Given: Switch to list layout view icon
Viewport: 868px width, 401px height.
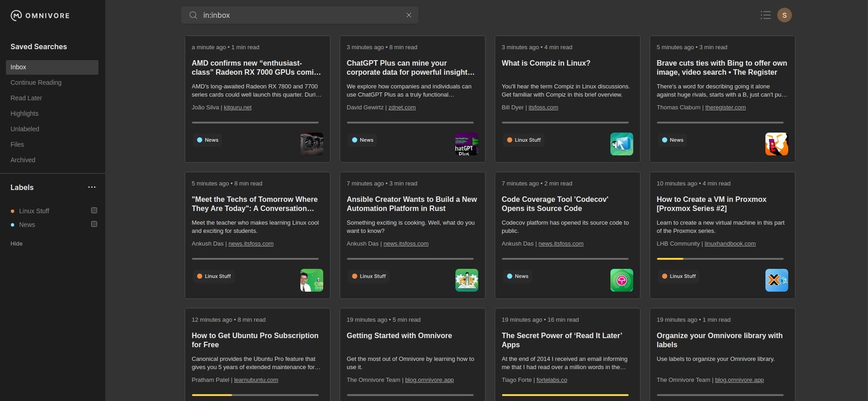Looking at the screenshot, I should [x=765, y=15].
